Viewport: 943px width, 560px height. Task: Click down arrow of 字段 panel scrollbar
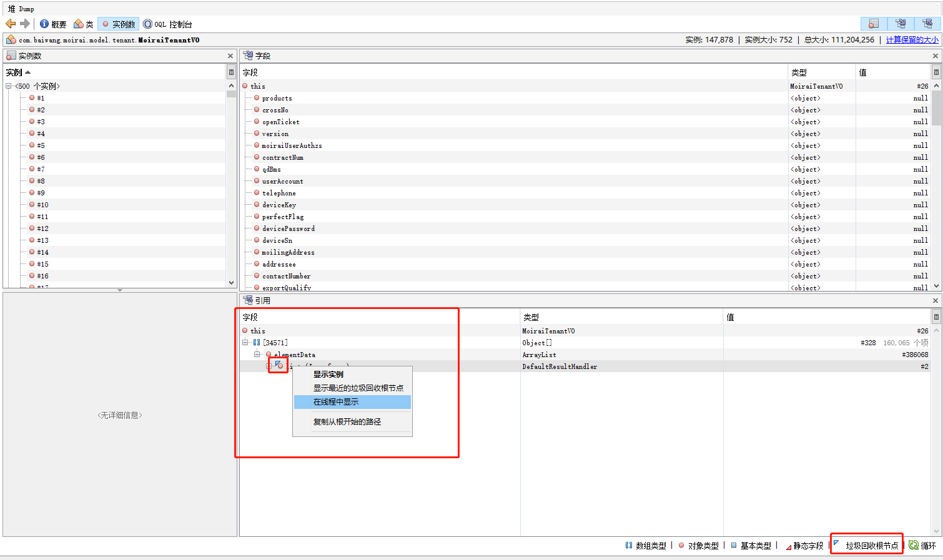[x=936, y=285]
